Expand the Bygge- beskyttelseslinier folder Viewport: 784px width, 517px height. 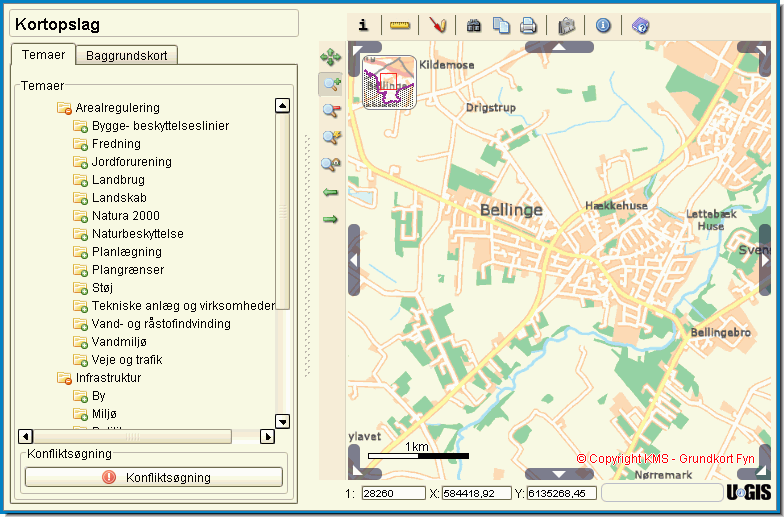(x=80, y=126)
